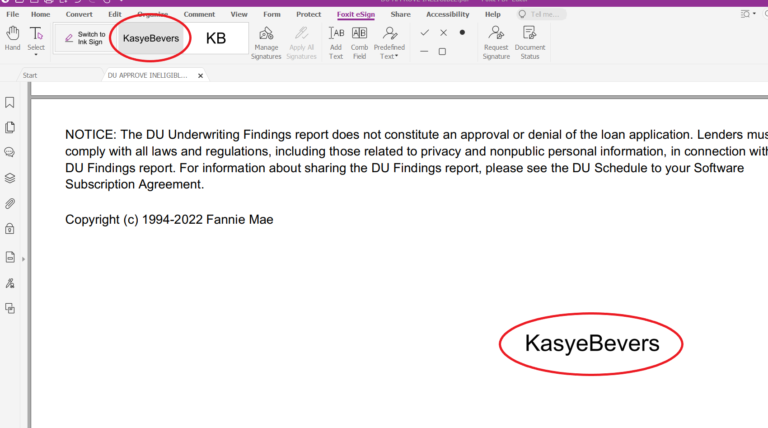768x428 pixels.
Task: Choose the Add Text tool
Action: (336, 40)
